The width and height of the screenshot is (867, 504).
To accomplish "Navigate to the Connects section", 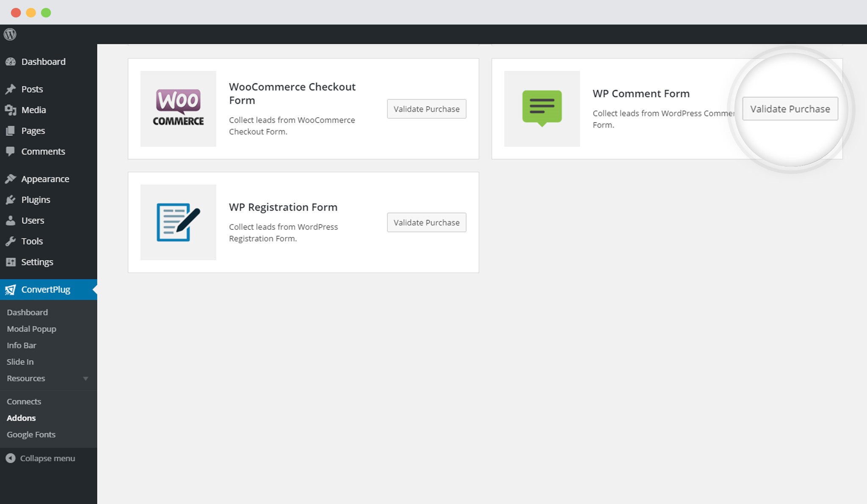I will (23, 401).
